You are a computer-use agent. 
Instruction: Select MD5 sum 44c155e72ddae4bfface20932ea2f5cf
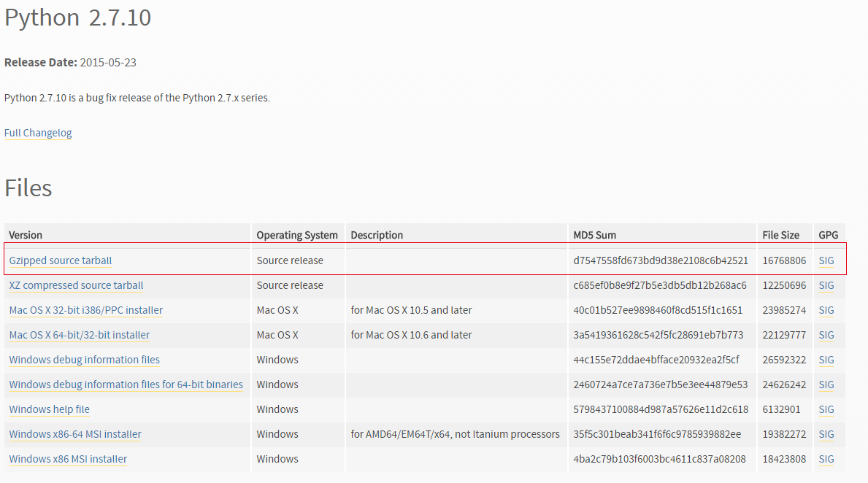coord(656,360)
